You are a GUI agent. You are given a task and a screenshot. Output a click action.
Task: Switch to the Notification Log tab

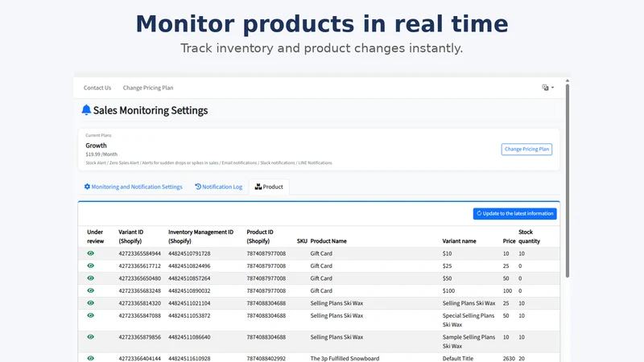218,187
